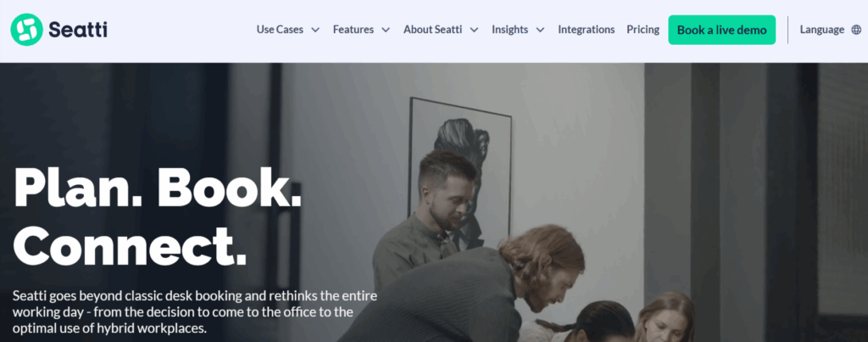Click the Seatti description paragraph

pyautogui.click(x=195, y=311)
